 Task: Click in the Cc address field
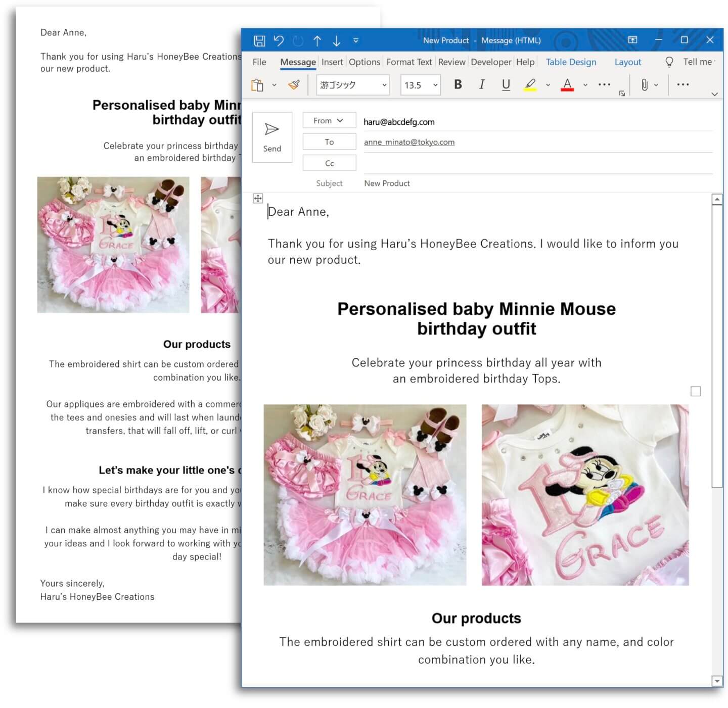point(537,163)
